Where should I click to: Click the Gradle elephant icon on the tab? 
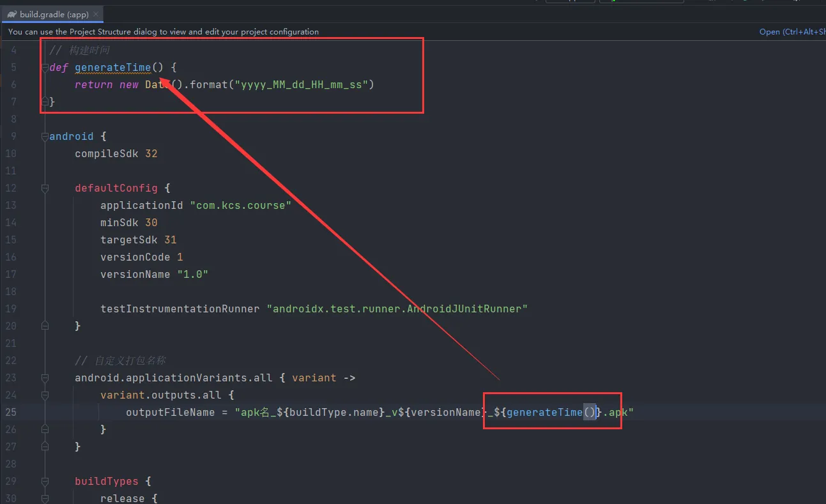coord(12,14)
